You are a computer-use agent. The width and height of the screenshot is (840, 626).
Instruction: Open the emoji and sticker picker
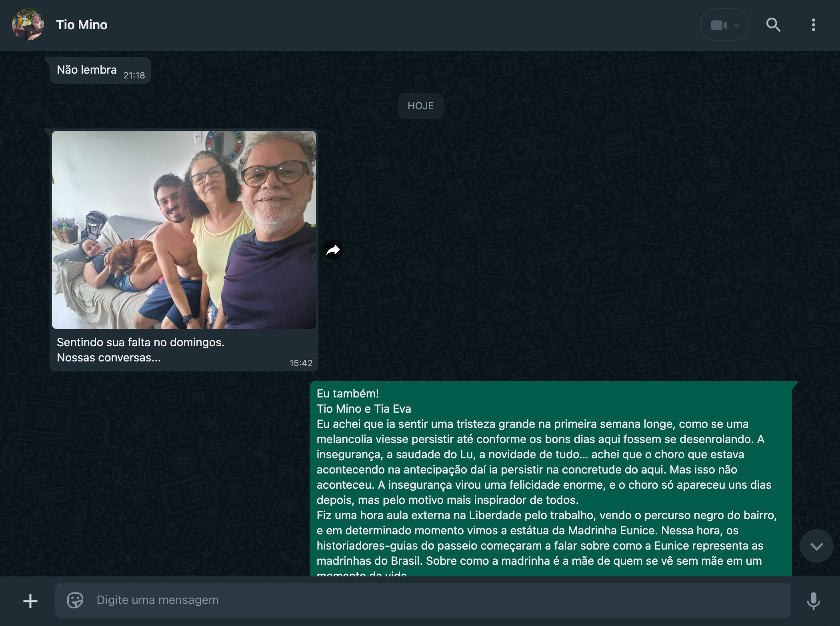(x=75, y=600)
